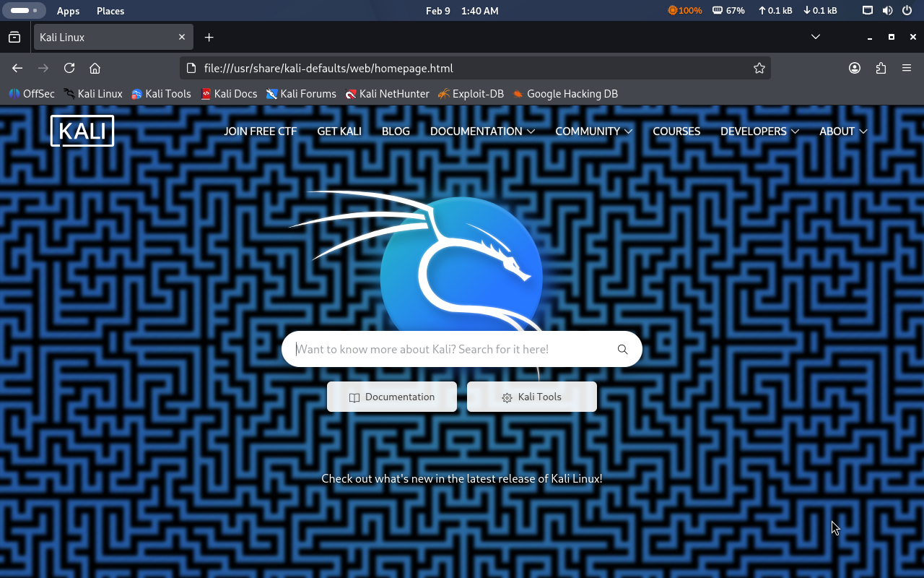
Task: Expand the COMMUNITY dropdown menu
Action: [593, 131]
